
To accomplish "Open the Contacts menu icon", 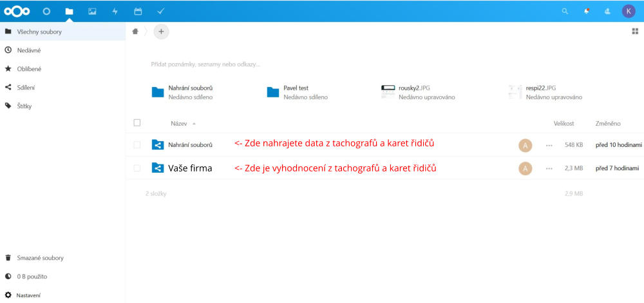I will tap(607, 11).
